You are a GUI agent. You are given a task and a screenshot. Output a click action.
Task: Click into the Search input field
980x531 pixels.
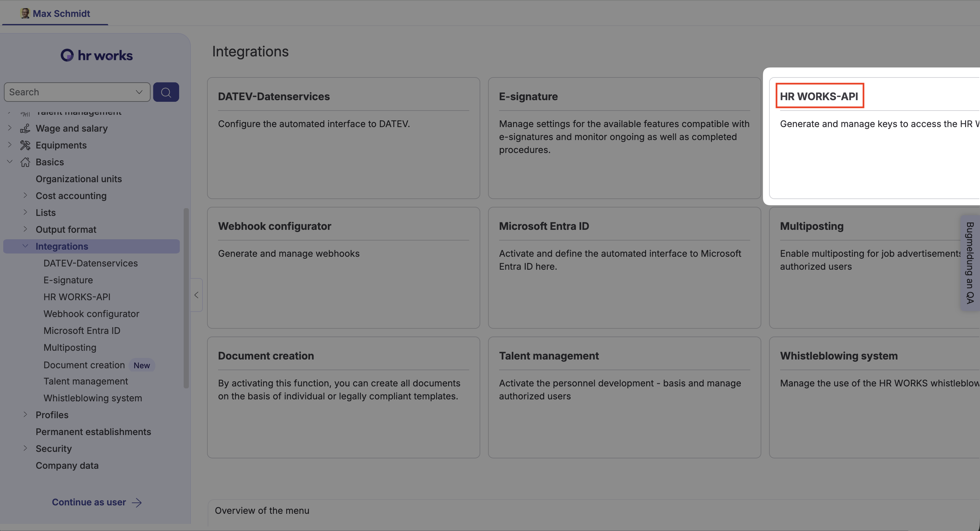point(70,92)
